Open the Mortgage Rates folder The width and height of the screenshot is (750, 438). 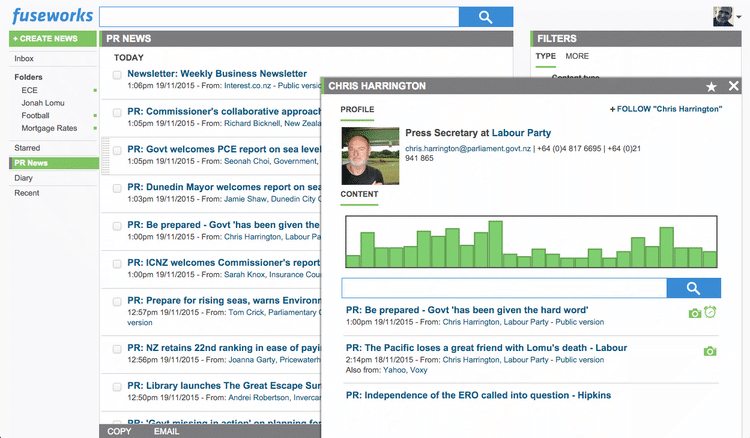pyautogui.click(x=49, y=128)
